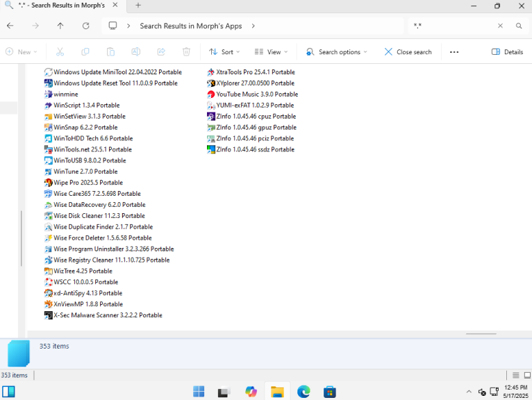Select Wise Care365 7.2.5.698 icon

coord(48,194)
